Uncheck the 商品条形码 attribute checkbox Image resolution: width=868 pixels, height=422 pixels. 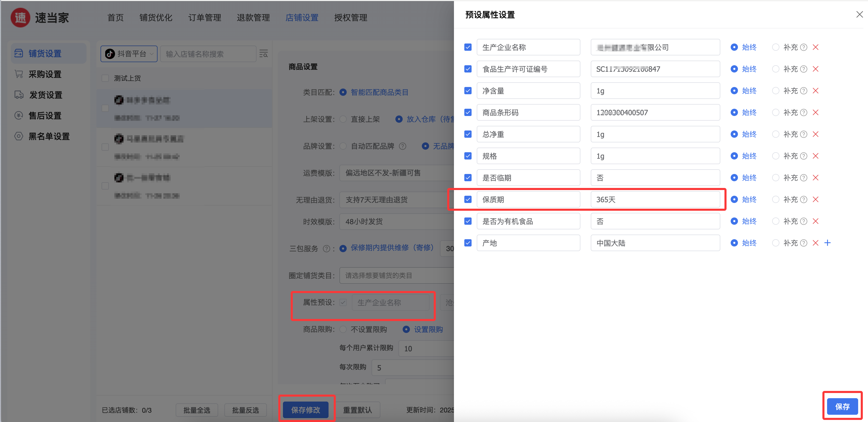468,112
